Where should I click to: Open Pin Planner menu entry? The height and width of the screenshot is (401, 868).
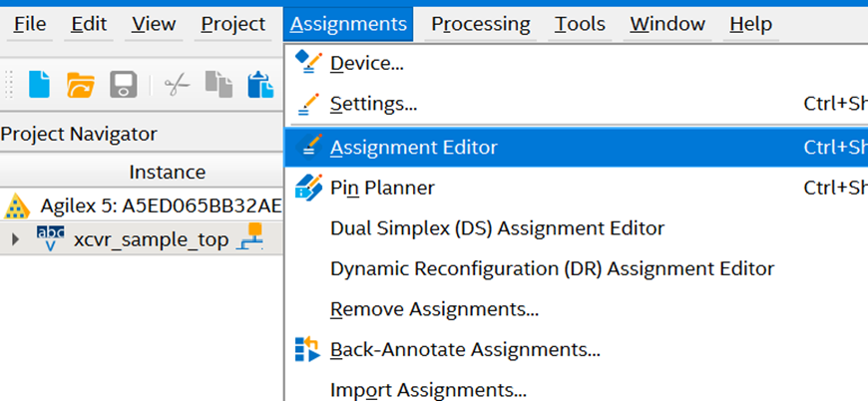pos(382,188)
